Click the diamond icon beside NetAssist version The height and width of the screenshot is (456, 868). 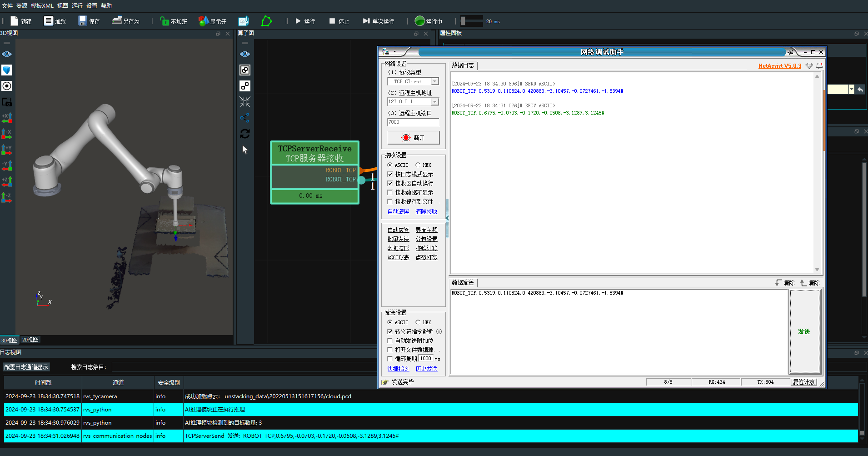point(809,66)
